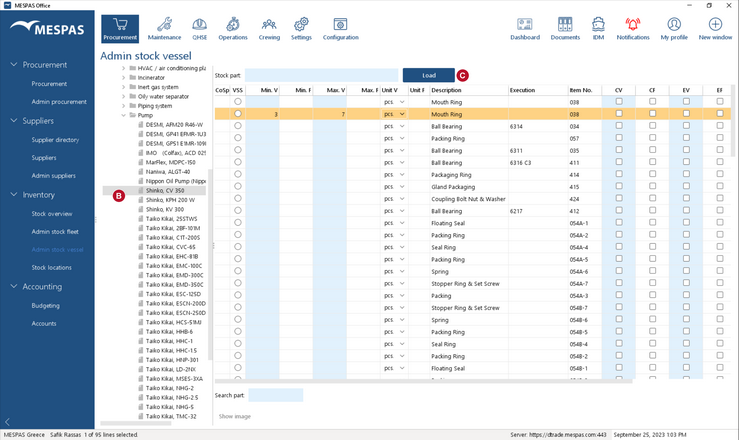Open a New window
This screenshot has height=440, width=739.
click(x=715, y=29)
